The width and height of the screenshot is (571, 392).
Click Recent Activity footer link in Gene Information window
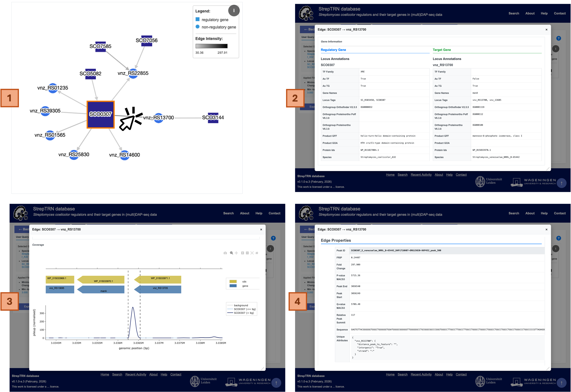(421, 175)
